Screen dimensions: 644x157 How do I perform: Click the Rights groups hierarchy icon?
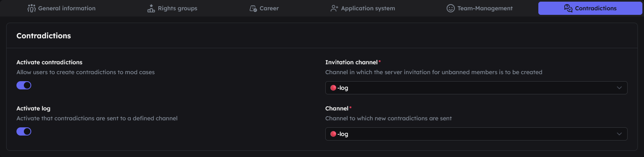coord(151,8)
